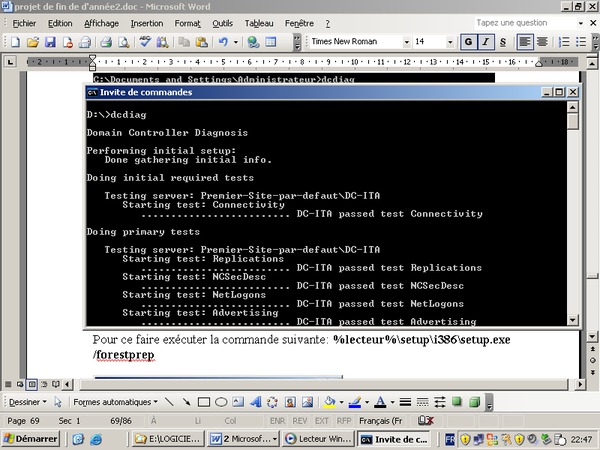Toggle bold (G) formatting
This screenshot has width=600, height=450.
click(x=468, y=42)
